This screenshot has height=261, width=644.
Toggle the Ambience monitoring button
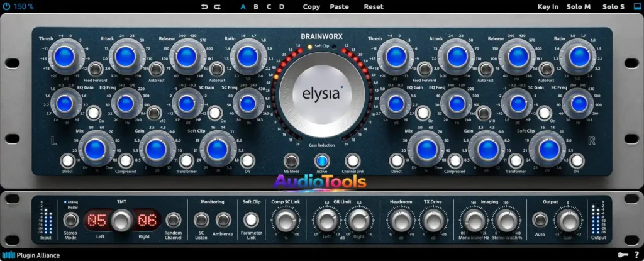click(223, 220)
